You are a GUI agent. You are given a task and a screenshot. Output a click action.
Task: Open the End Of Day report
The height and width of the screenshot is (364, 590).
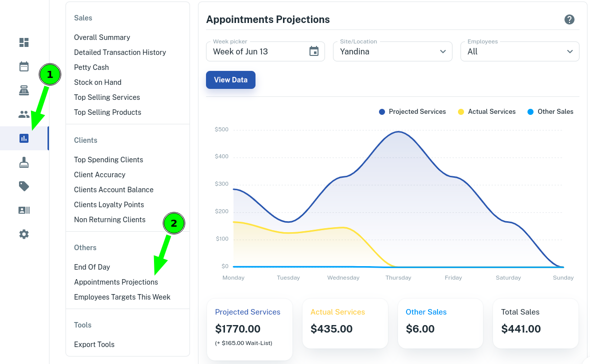[91, 267]
